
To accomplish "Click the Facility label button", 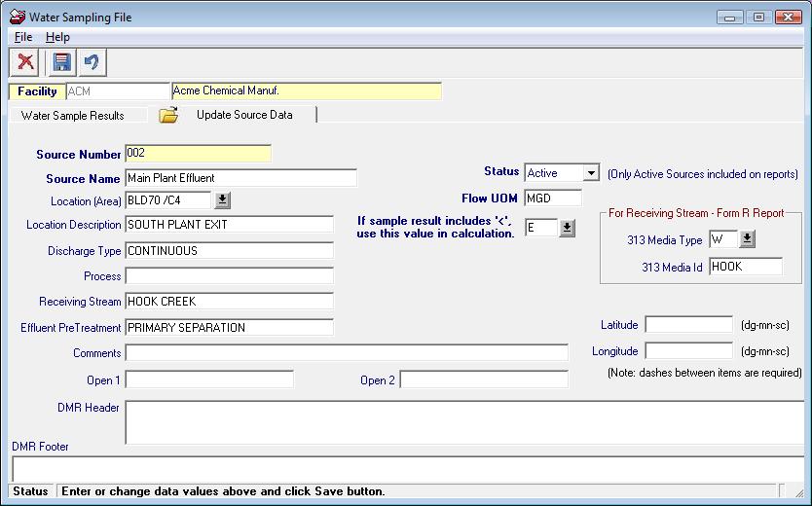I will [x=37, y=91].
